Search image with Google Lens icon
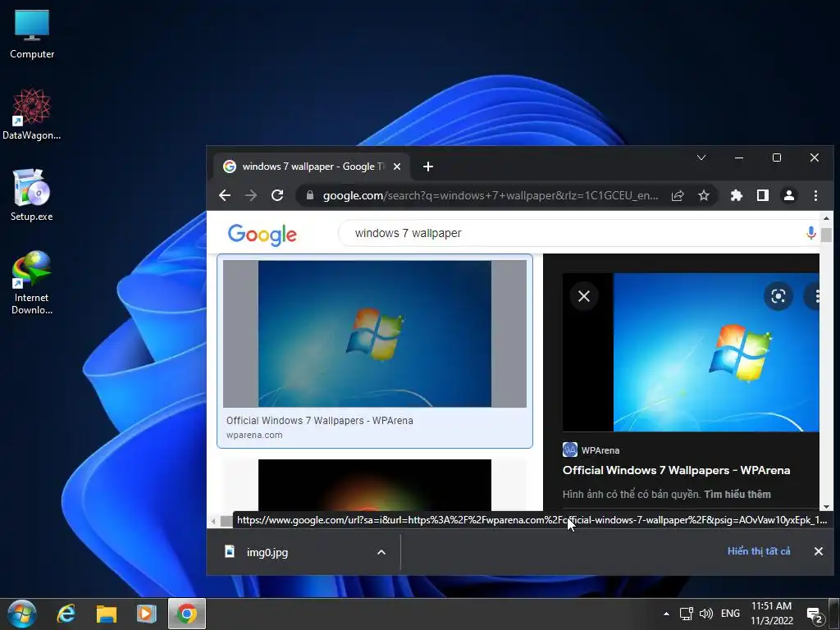Viewport: 840px width, 630px height. click(778, 295)
